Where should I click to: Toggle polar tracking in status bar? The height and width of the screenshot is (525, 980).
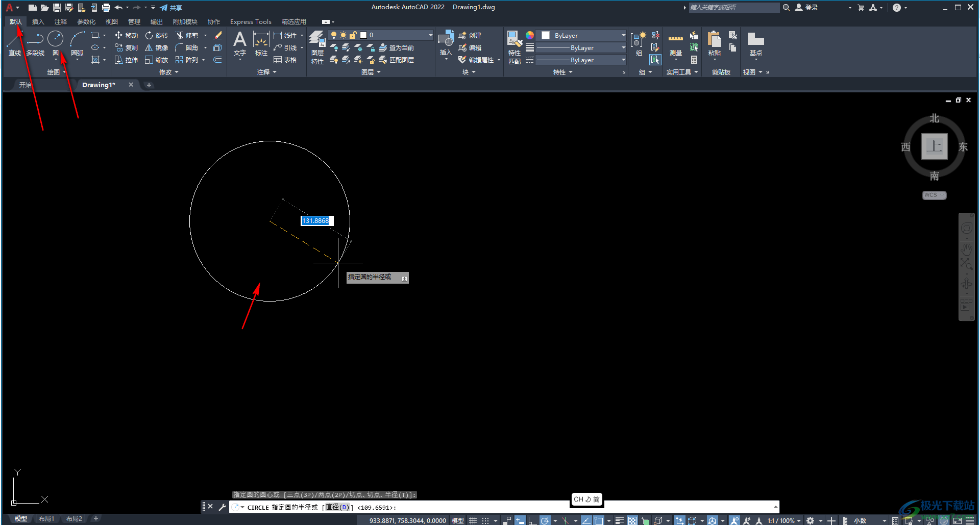click(x=545, y=520)
